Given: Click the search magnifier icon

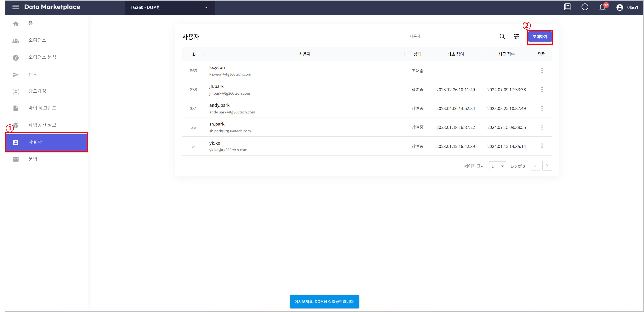Looking at the screenshot, I should pyautogui.click(x=502, y=36).
